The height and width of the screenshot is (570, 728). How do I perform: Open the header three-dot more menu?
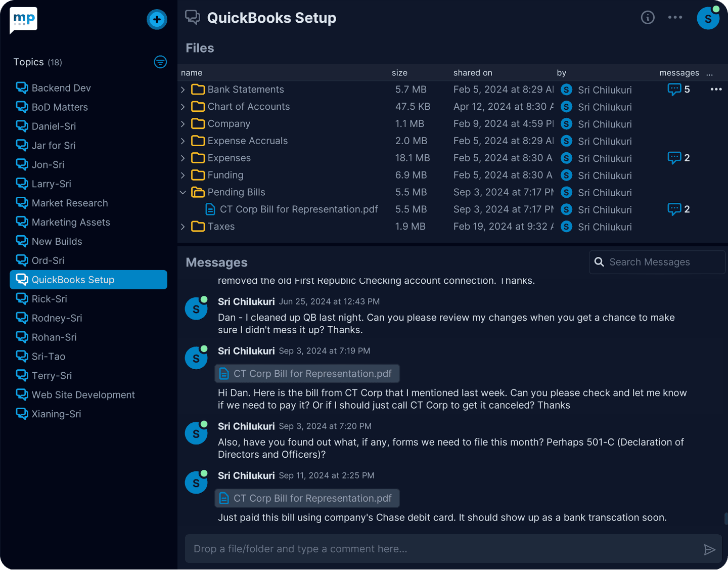point(675,18)
